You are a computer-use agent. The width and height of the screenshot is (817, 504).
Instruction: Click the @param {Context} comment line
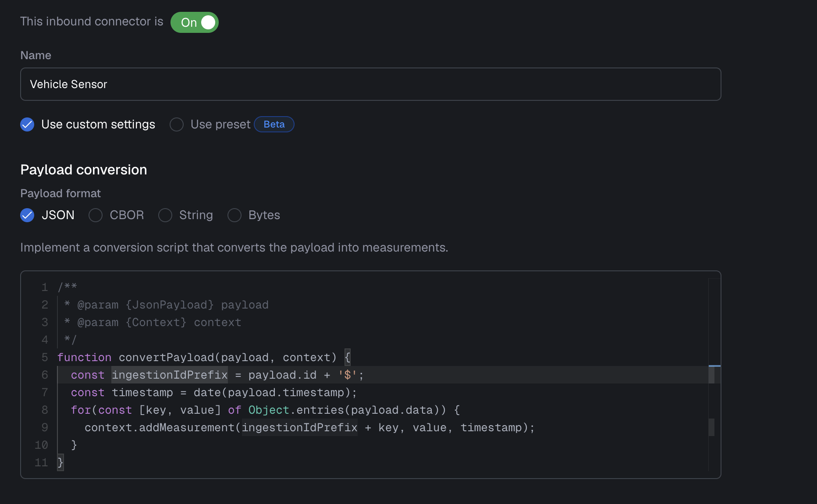(153, 323)
